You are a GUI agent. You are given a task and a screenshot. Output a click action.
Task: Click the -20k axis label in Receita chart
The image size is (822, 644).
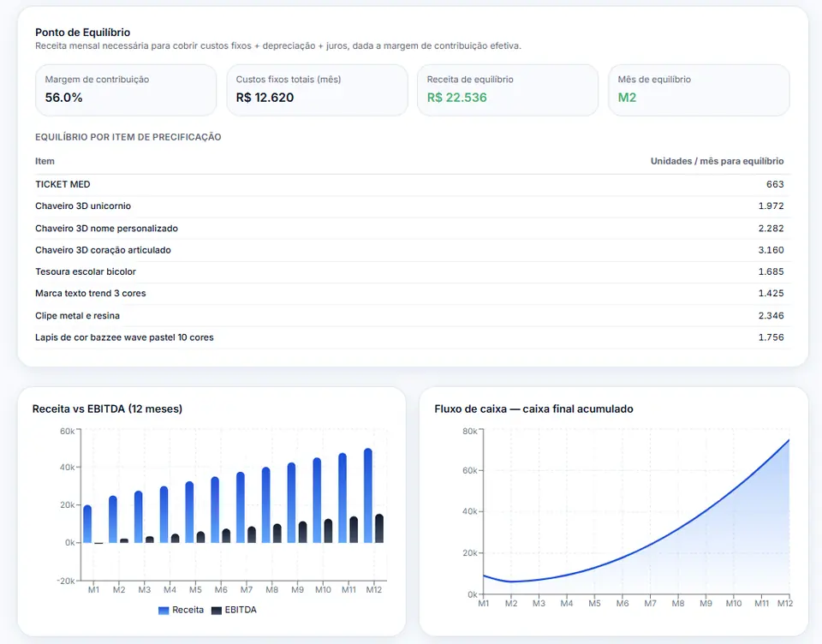(66, 581)
